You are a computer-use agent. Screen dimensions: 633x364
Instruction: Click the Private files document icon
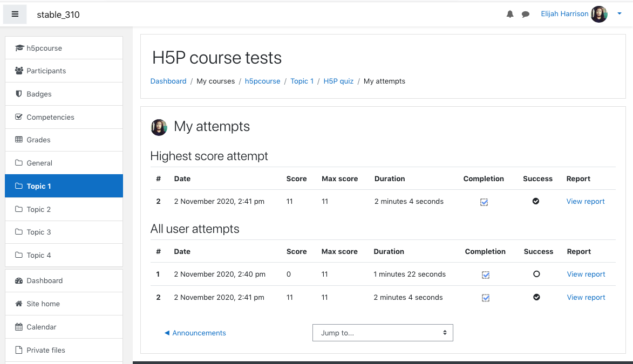pos(18,350)
